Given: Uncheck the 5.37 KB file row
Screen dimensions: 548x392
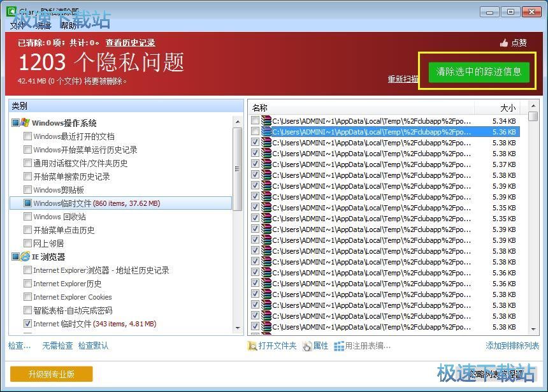Looking at the screenshot, I should tap(255, 164).
